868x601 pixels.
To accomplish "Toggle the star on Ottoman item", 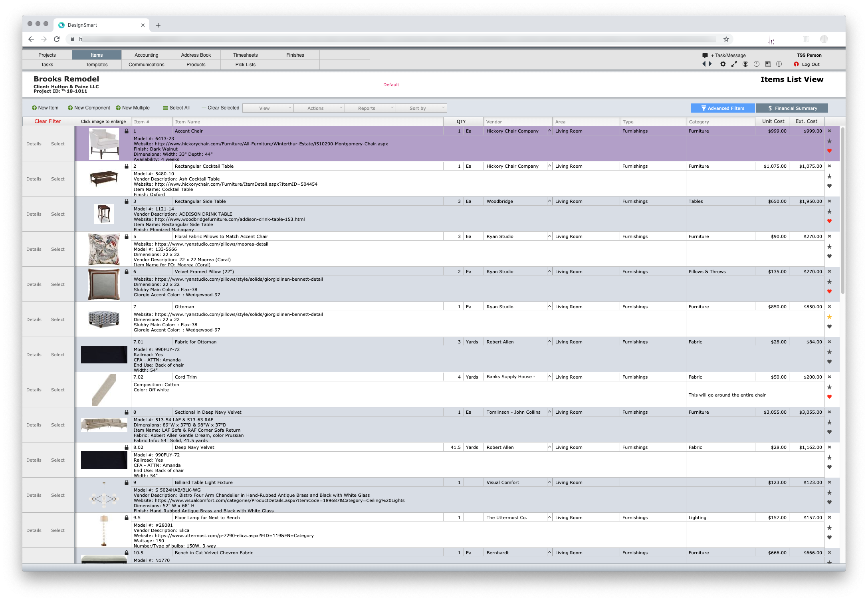I will pyautogui.click(x=829, y=317).
